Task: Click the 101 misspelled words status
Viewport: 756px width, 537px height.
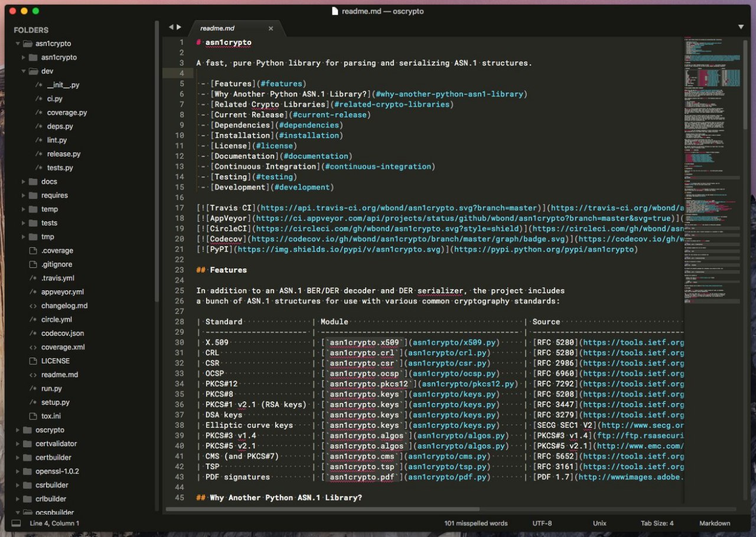Action: coord(476,523)
